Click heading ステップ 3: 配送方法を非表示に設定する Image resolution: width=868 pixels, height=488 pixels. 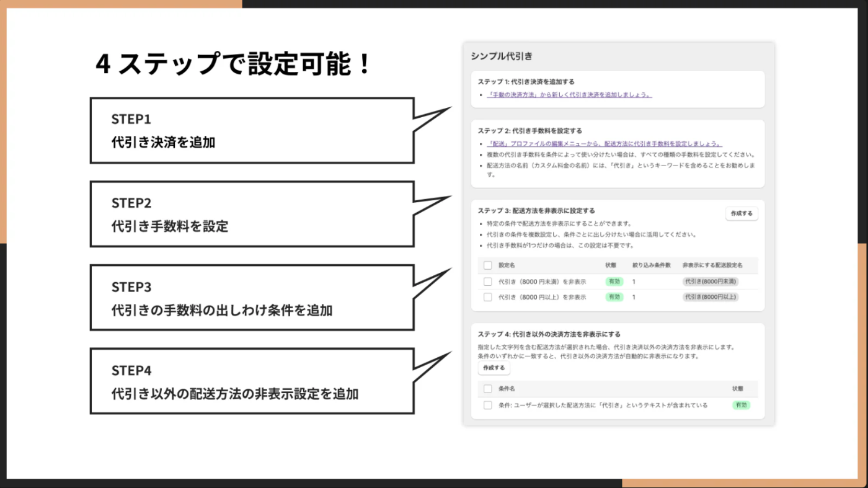(x=536, y=211)
